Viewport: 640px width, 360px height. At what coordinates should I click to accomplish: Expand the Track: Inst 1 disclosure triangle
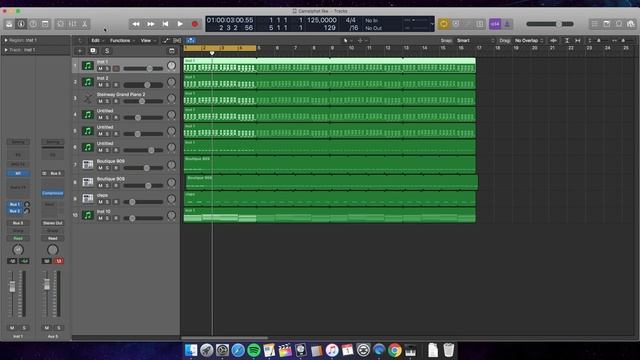point(6,50)
